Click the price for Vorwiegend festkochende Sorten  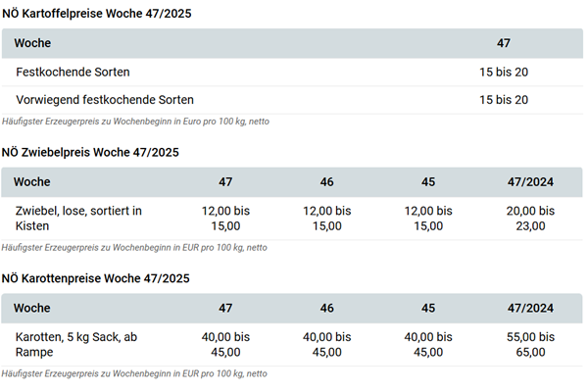point(504,100)
